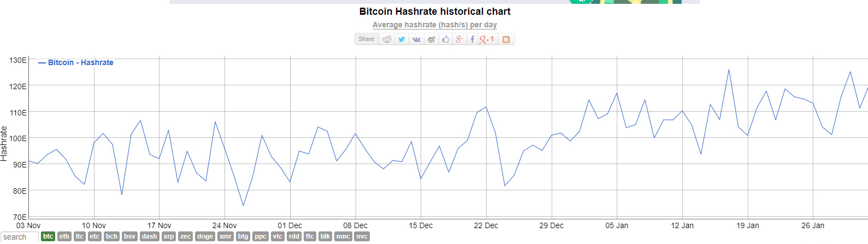Click the Bitcoin Hashrate historical chart title
Screen dimensions: 868x244
click(435, 11)
